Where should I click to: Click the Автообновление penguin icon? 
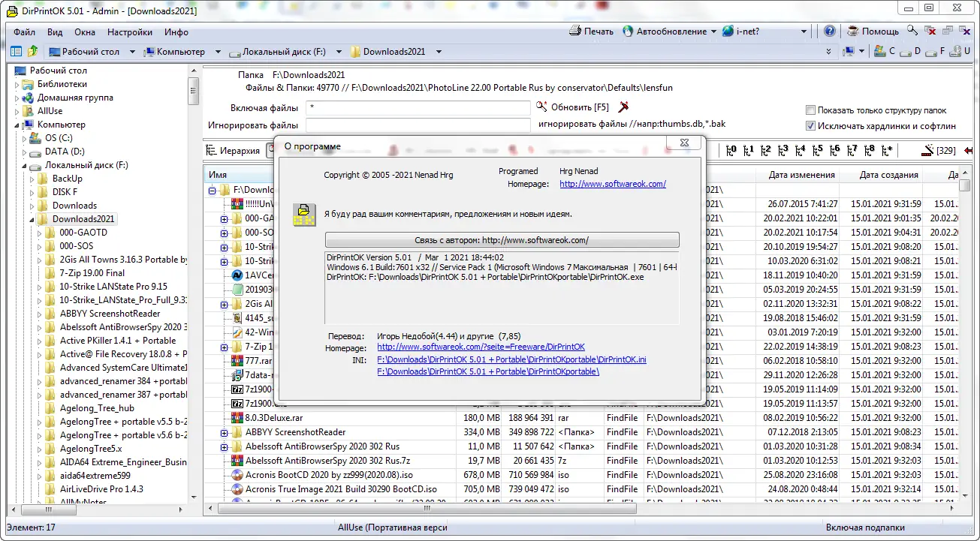[x=626, y=32]
